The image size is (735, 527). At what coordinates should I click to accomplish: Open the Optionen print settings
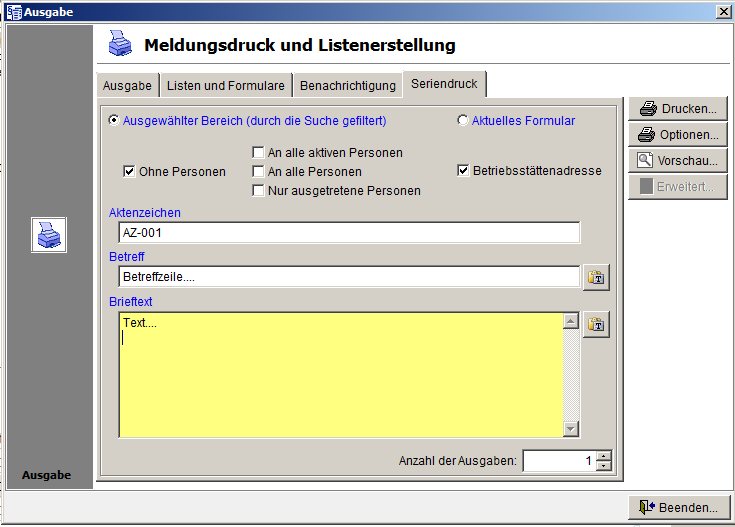678,135
